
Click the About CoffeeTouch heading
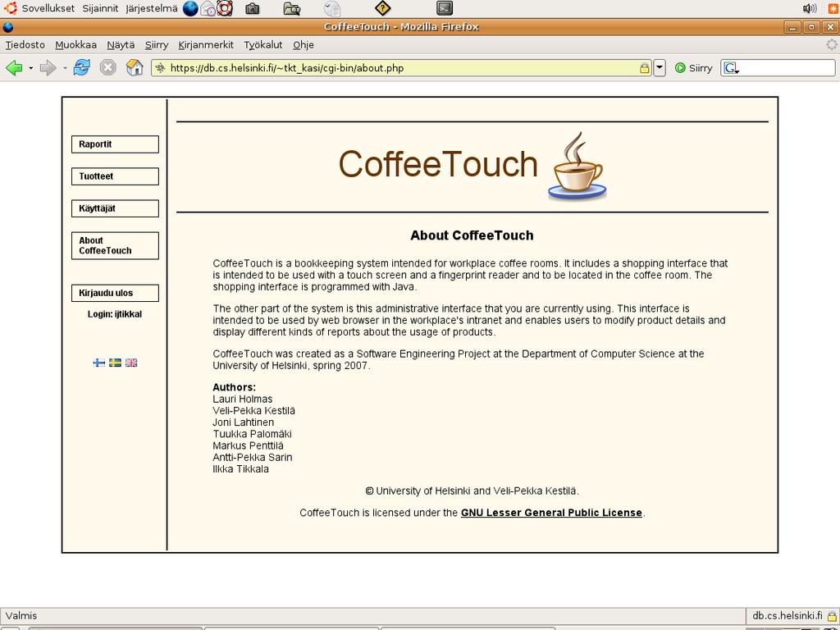click(472, 235)
